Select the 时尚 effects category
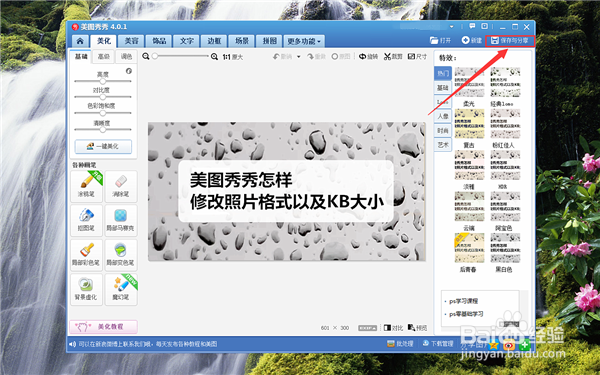The height and width of the screenshot is (375, 600). click(x=443, y=130)
